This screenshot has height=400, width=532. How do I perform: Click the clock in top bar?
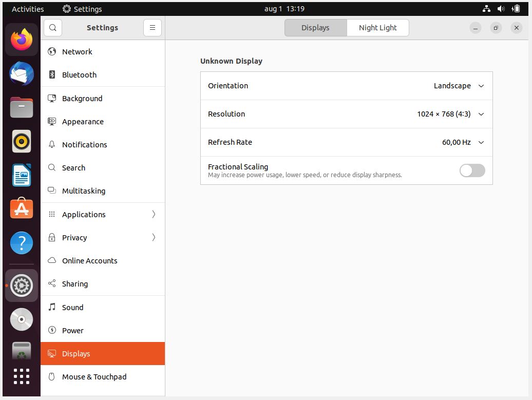tap(284, 9)
